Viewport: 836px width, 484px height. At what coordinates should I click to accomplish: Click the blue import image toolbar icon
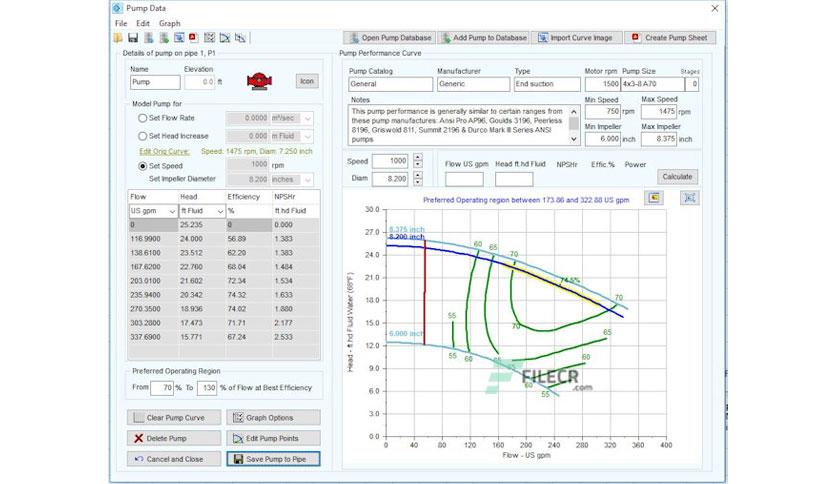[179, 38]
